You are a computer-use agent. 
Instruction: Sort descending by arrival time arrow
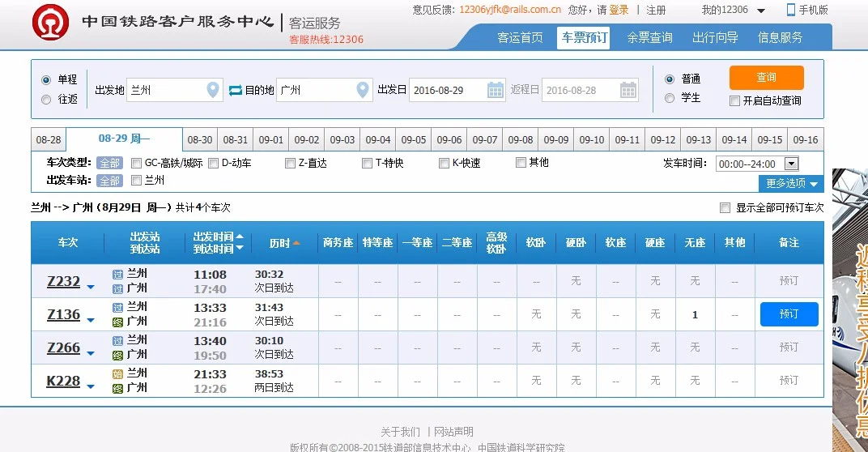point(240,249)
